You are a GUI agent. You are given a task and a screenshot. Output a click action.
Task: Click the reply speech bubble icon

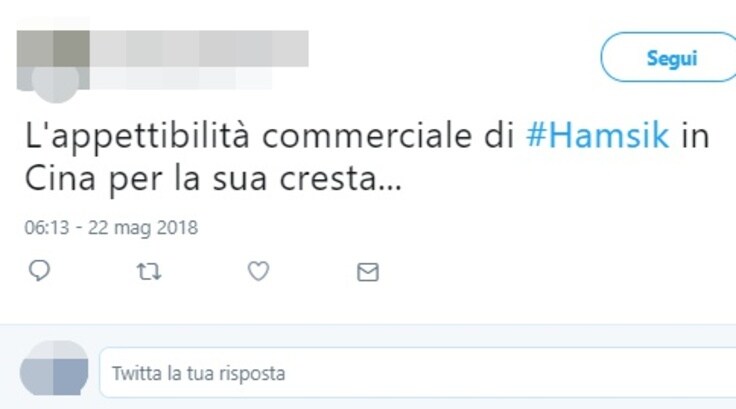(39, 271)
